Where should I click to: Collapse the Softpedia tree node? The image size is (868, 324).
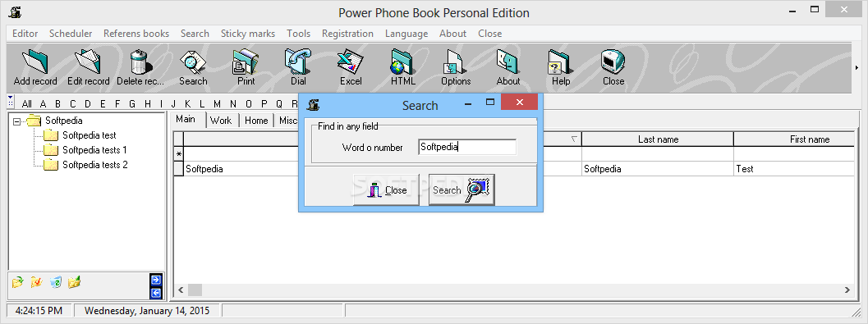pos(16,121)
